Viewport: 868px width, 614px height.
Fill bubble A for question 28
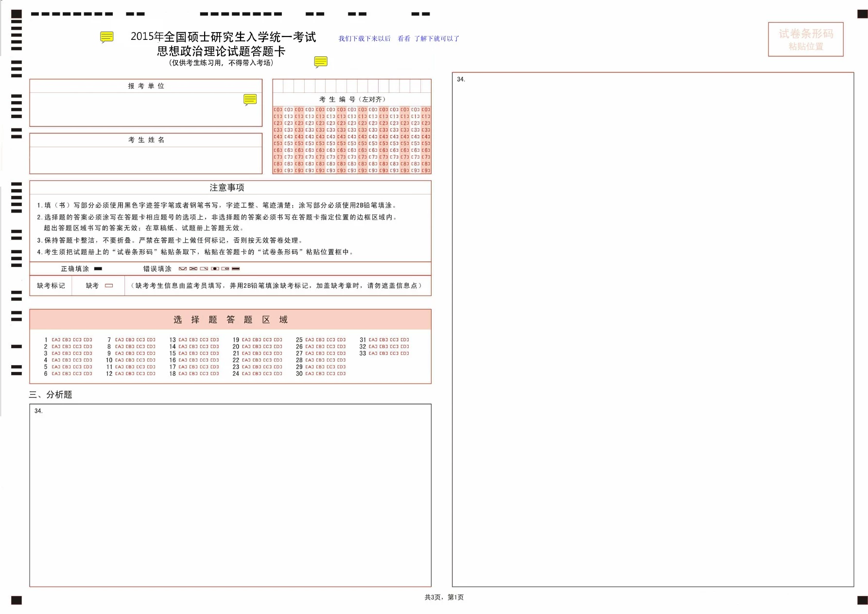tap(310, 360)
